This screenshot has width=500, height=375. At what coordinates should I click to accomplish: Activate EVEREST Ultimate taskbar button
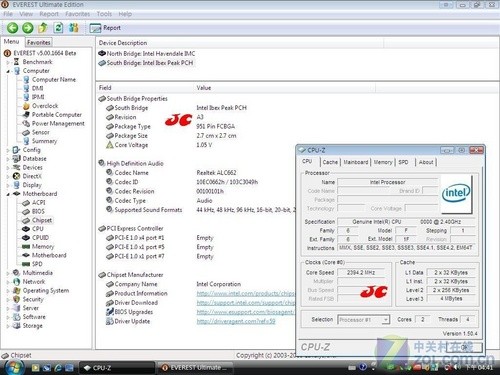point(195,368)
